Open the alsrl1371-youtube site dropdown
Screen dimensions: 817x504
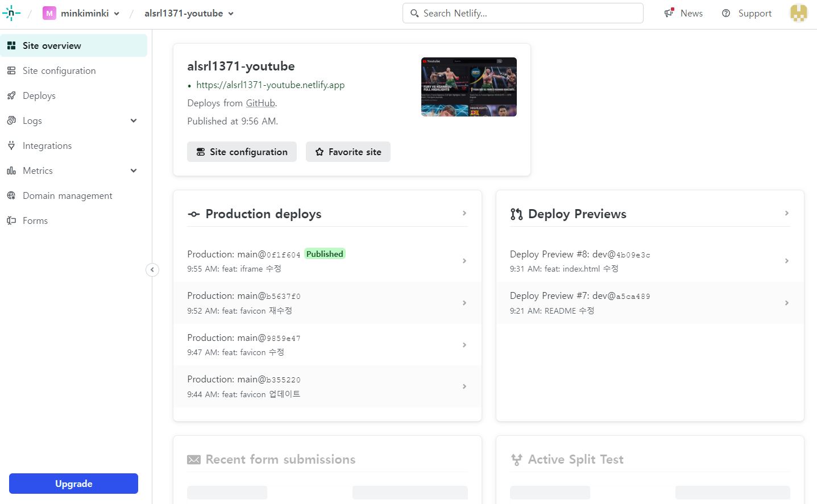(x=231, y=14)
